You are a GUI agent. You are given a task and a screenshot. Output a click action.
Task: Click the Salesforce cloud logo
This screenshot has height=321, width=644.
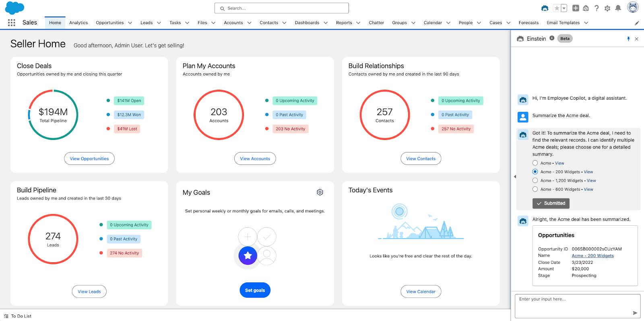[14, 8]
